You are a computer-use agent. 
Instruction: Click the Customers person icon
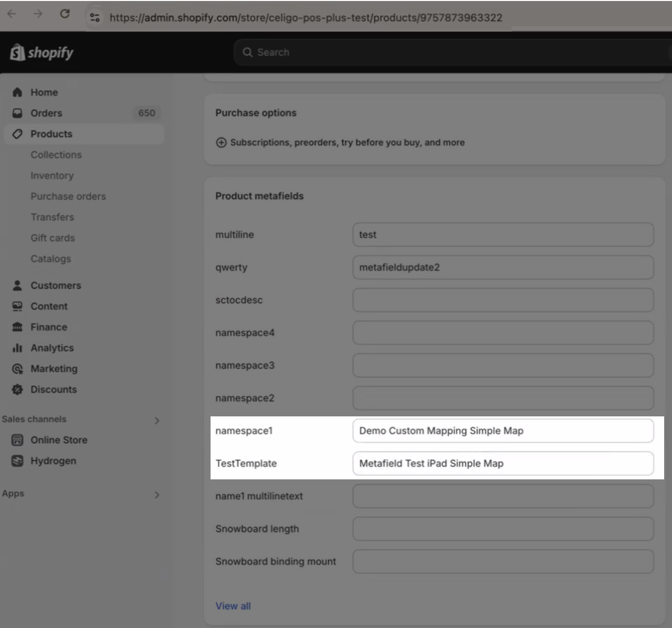(17, 285)
